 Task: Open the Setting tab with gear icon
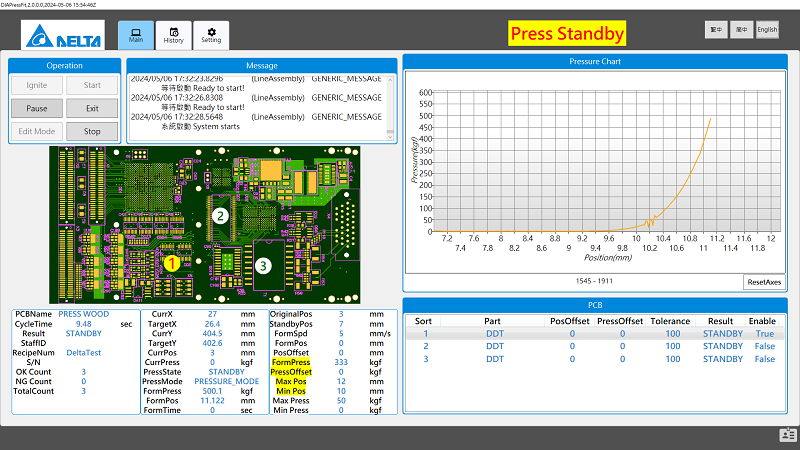coord(211,35)
